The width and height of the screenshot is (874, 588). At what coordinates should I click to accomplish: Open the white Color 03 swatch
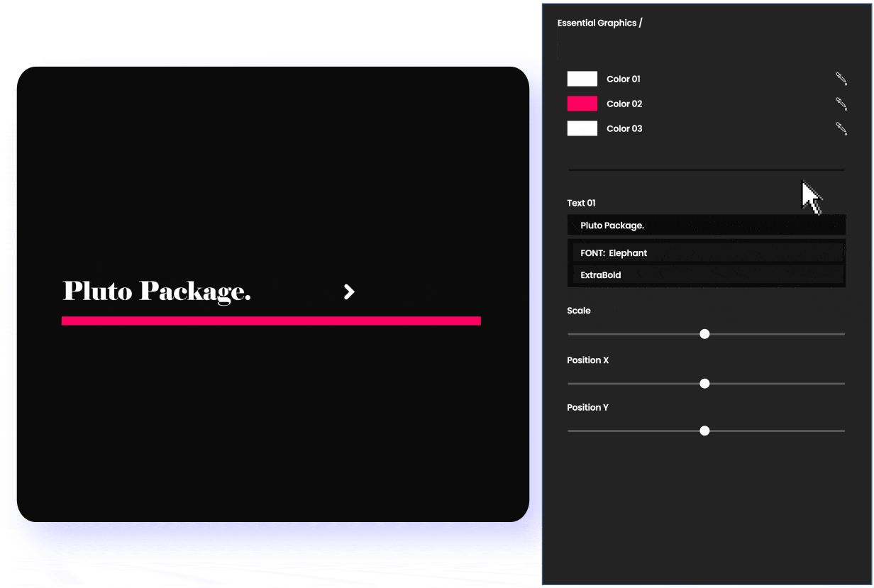582,128
